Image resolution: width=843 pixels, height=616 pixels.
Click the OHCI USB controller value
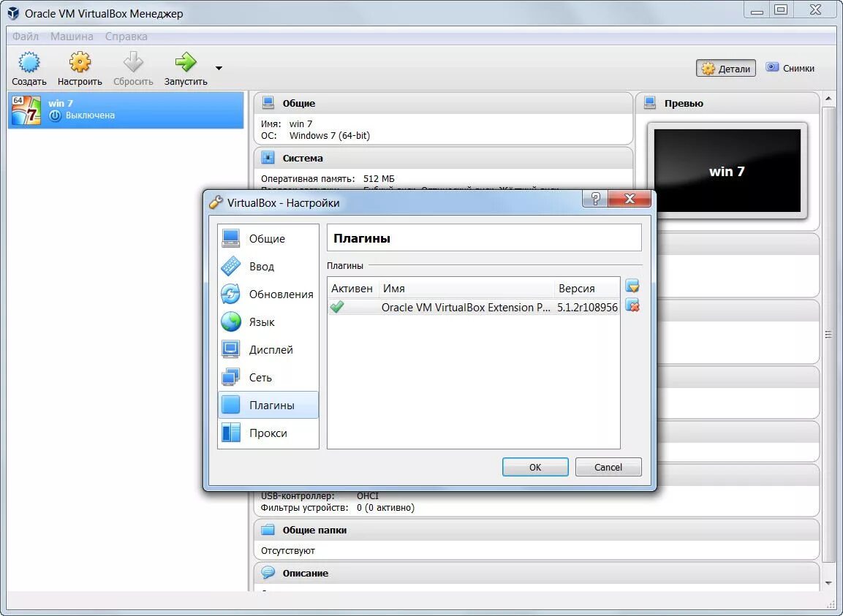click(x=367, y=495)
